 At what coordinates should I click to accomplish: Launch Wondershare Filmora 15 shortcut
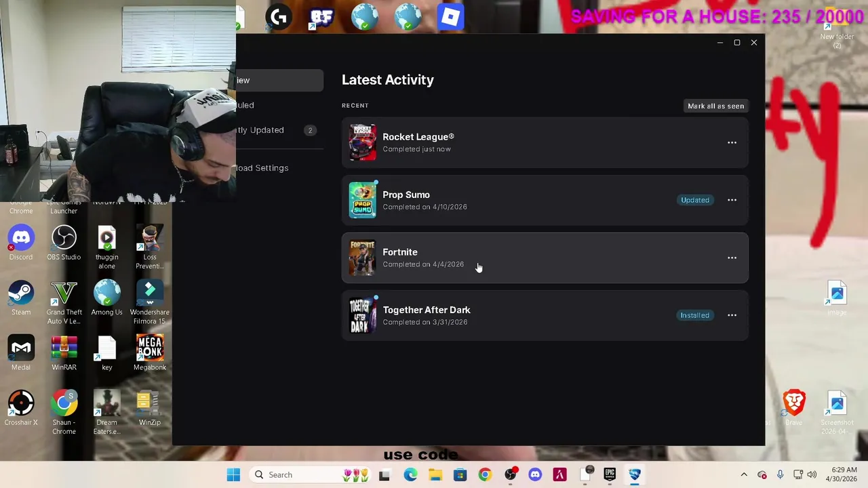point(150,303)
